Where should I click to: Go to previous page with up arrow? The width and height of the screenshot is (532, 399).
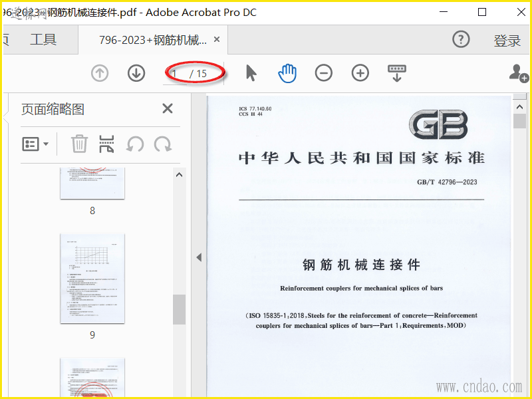pos(100,73)
